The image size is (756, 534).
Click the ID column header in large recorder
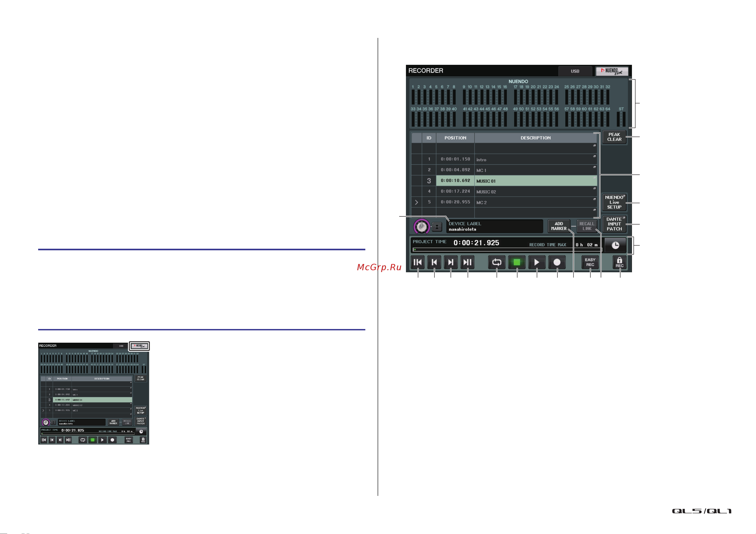click(429, 138)
